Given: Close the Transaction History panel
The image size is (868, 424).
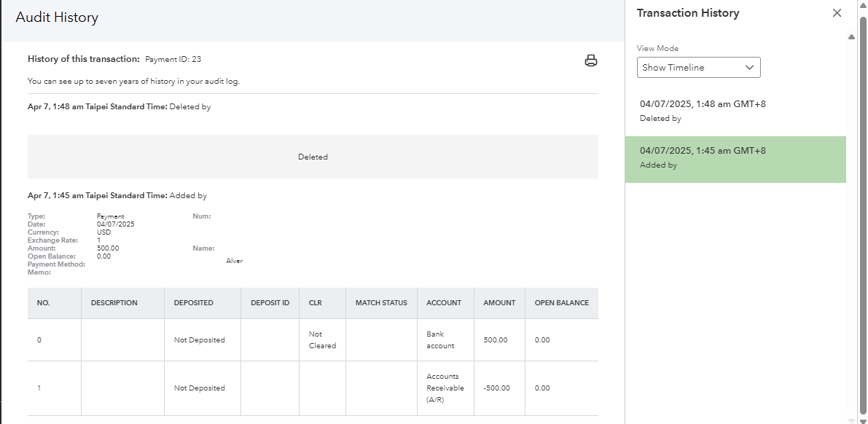Looking at the screenshot, I should tap(837, 13).
